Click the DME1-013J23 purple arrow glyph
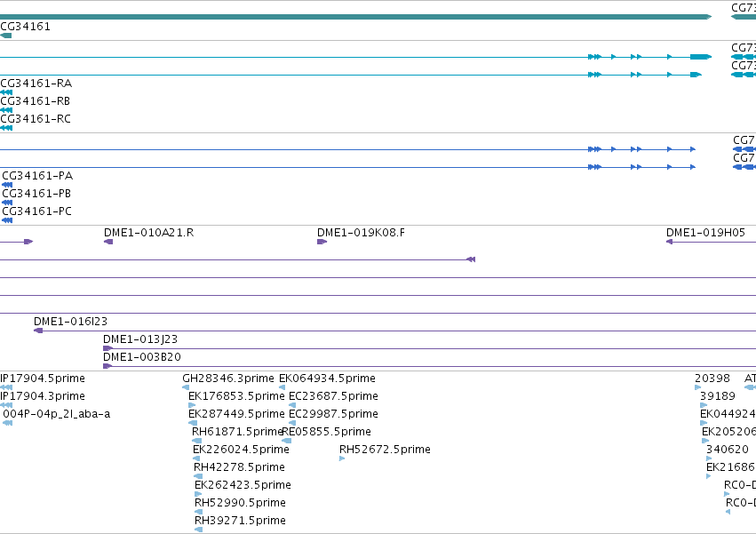 tap(108, 348)
